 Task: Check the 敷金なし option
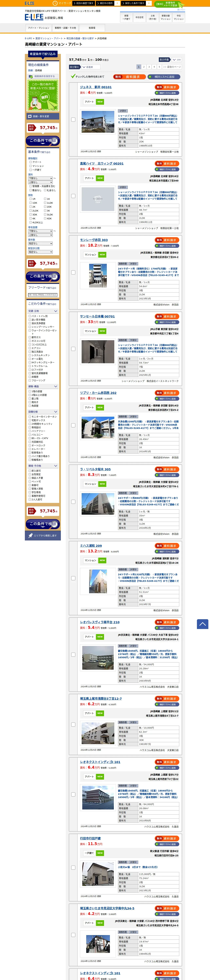pyautogui.click(x=30, y=190)
